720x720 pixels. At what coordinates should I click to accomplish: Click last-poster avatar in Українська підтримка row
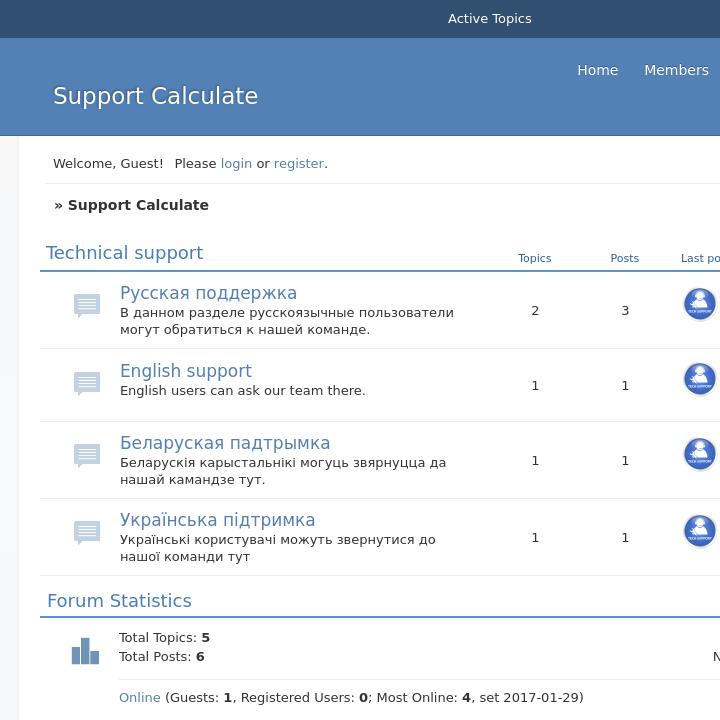(700, 531)
